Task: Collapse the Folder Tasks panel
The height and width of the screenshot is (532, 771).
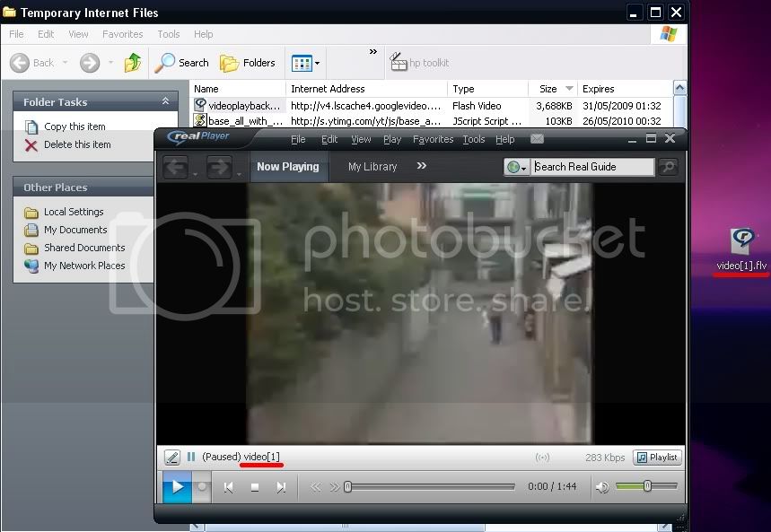Action: [x=165, y=102]
